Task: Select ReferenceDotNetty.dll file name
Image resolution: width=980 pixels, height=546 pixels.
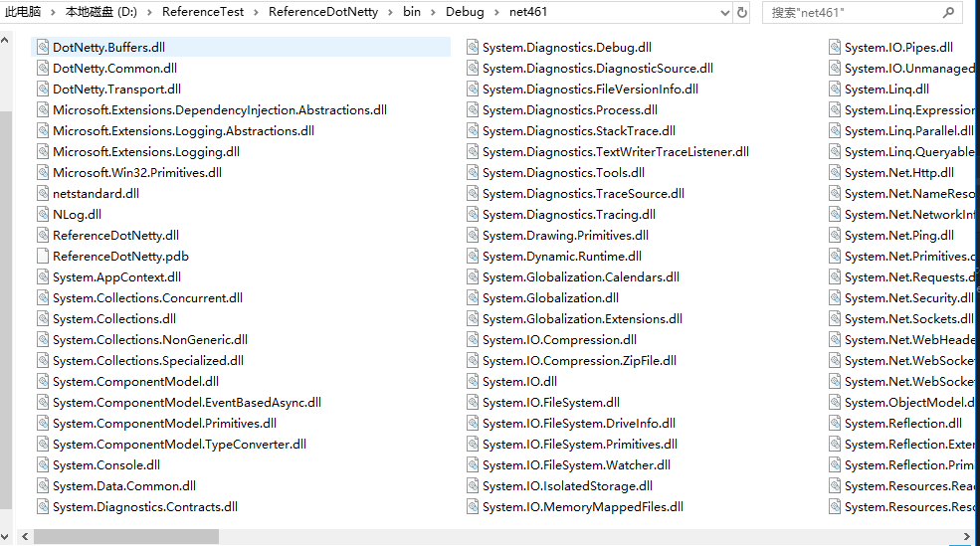Action: pos(115,236)
